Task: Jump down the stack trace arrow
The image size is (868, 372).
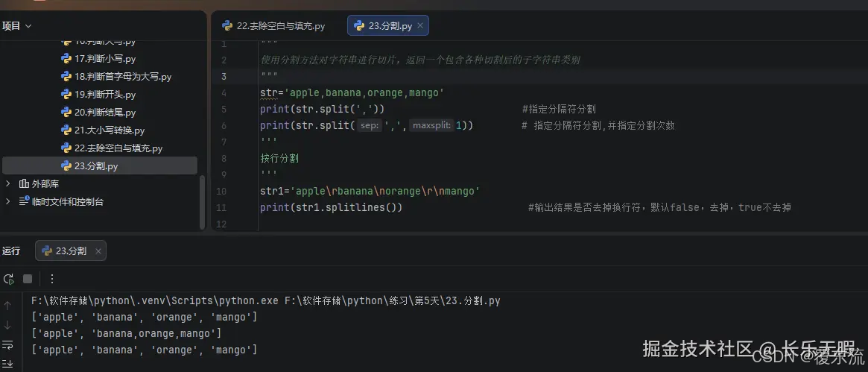Action: pyautogui.click(x=7, y=325)
